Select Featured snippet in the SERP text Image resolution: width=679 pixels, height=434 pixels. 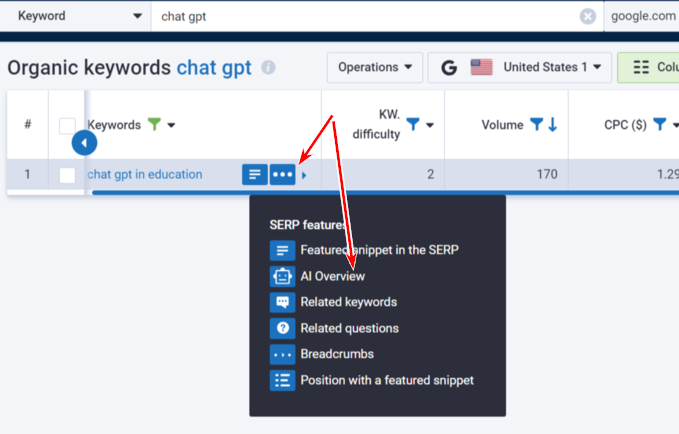pyautogui.click(x=379, y=250)
